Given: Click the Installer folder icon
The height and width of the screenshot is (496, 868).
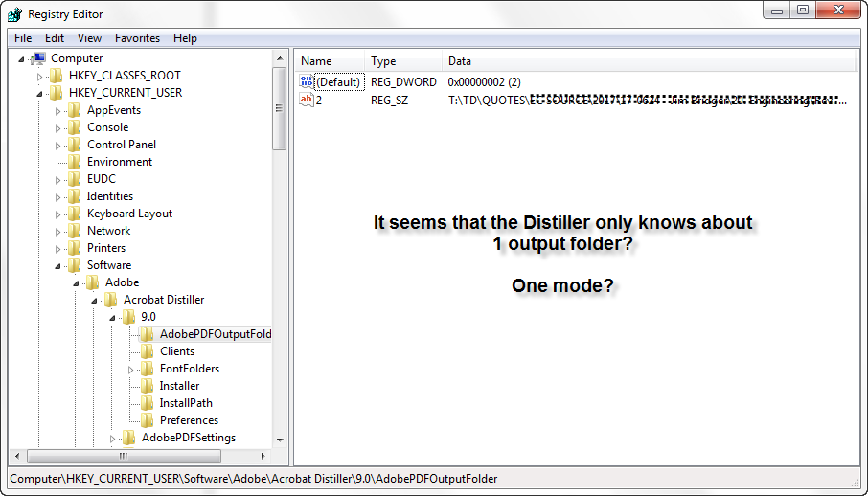Looking at the screenshot, I should [x=147, y=386].
